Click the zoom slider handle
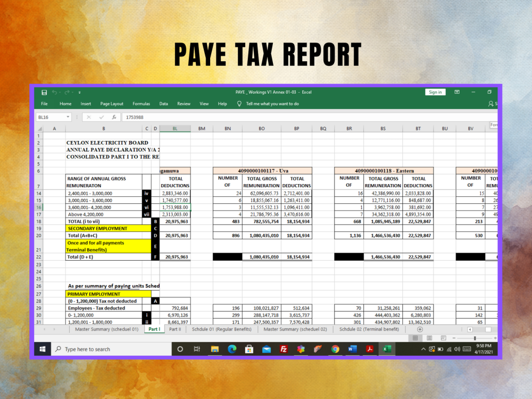Screen dimensions: 532x399 (475, 338)
